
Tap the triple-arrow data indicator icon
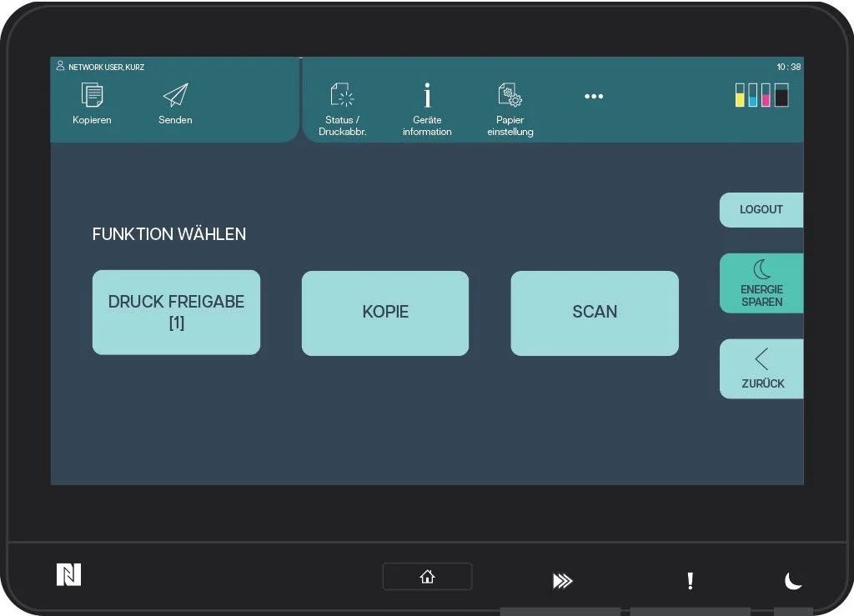563,581
